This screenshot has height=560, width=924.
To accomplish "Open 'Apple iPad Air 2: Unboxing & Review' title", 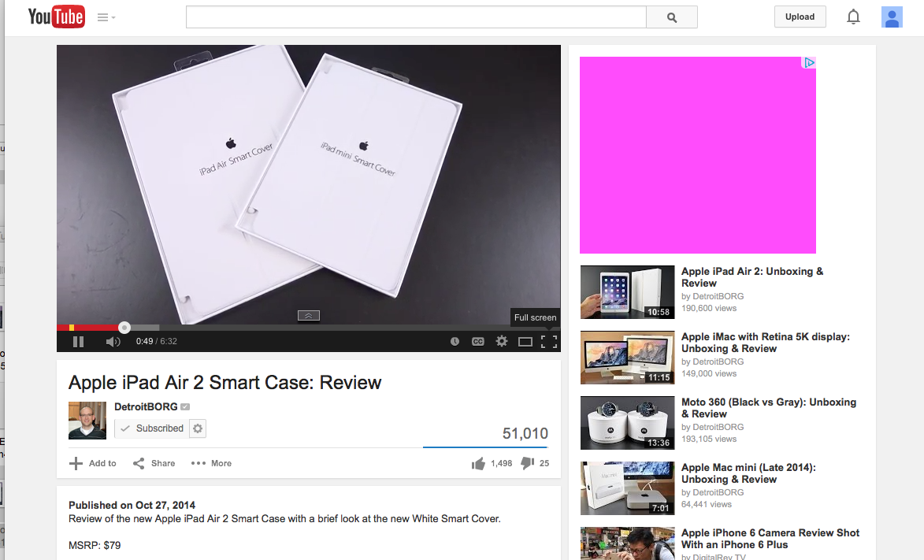I will (752, 277).
